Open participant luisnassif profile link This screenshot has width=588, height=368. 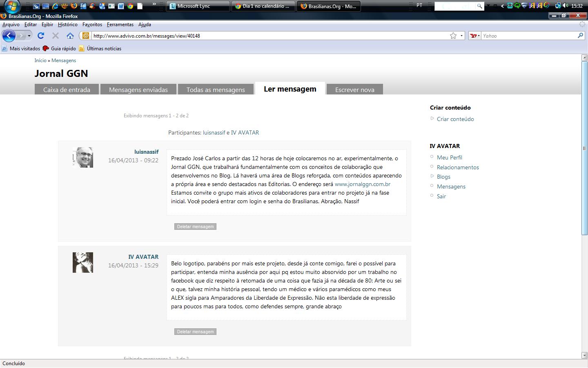pyautogui.click(x=214, y=132)
